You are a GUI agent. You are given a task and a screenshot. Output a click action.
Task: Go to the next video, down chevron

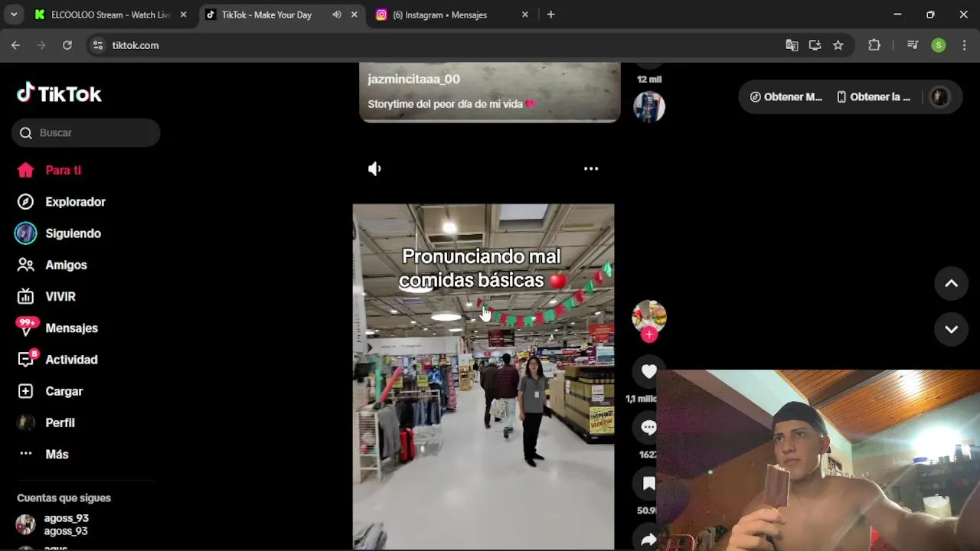point(952,329)
